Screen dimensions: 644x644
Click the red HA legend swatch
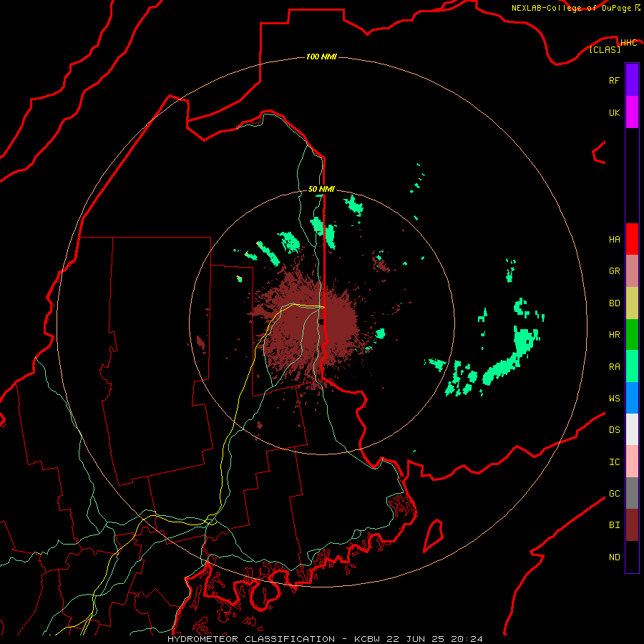(x=632, y=239)
